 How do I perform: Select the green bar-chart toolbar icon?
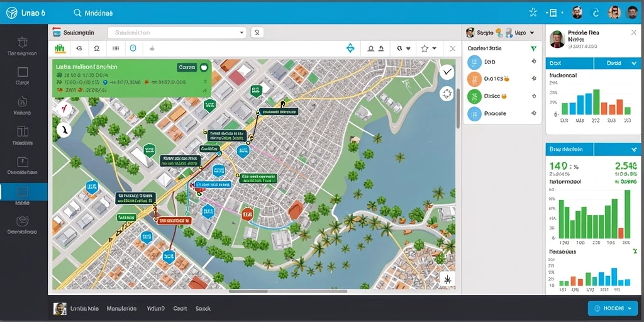point(60,48)
